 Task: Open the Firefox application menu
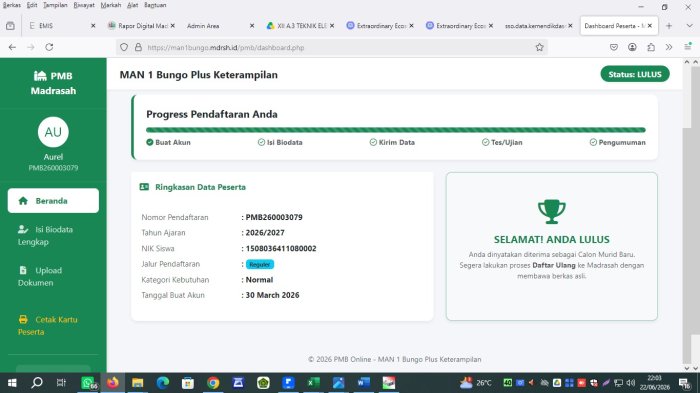[688, 47]
